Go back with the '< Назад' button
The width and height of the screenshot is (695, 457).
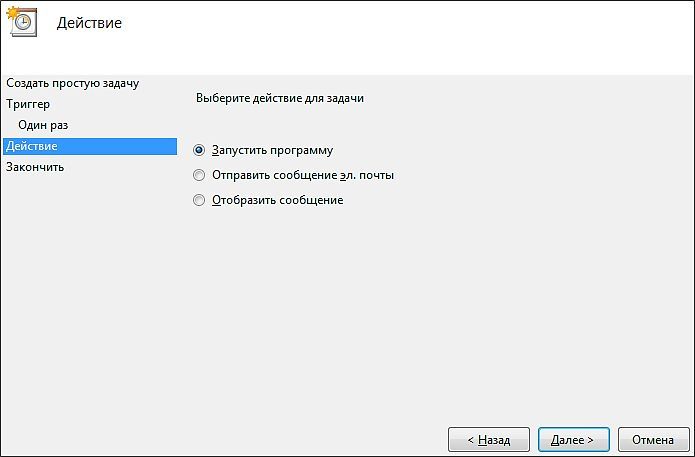(489, 440)
